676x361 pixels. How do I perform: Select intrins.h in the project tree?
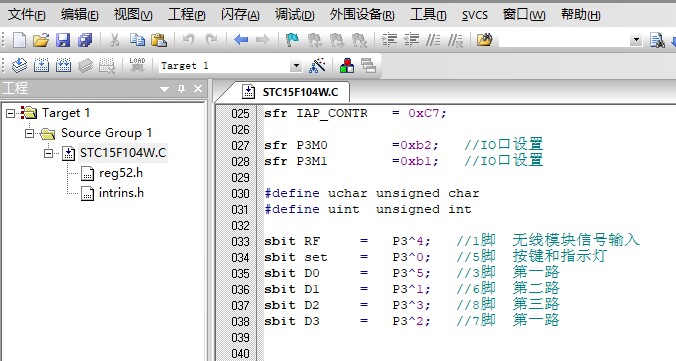coord(121,193)
